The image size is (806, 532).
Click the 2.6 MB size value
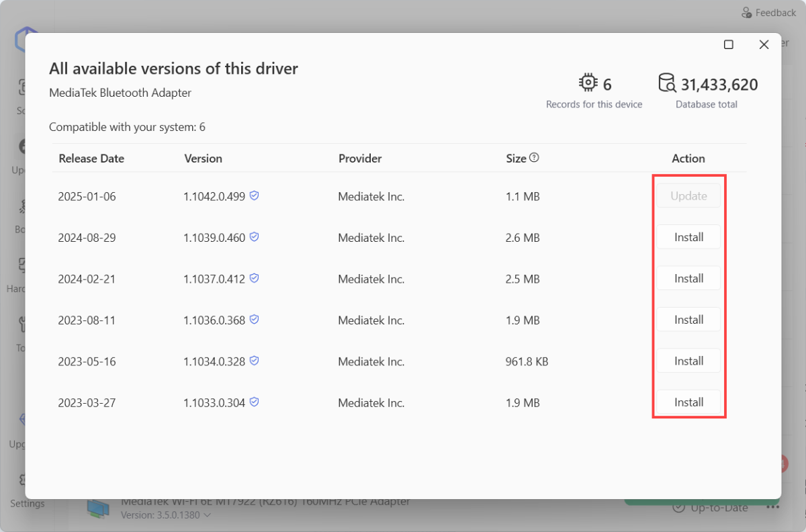[523, 238]
